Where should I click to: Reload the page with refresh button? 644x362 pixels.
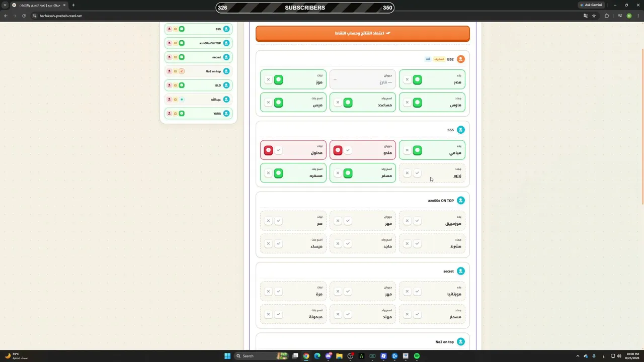coord(24,16)
